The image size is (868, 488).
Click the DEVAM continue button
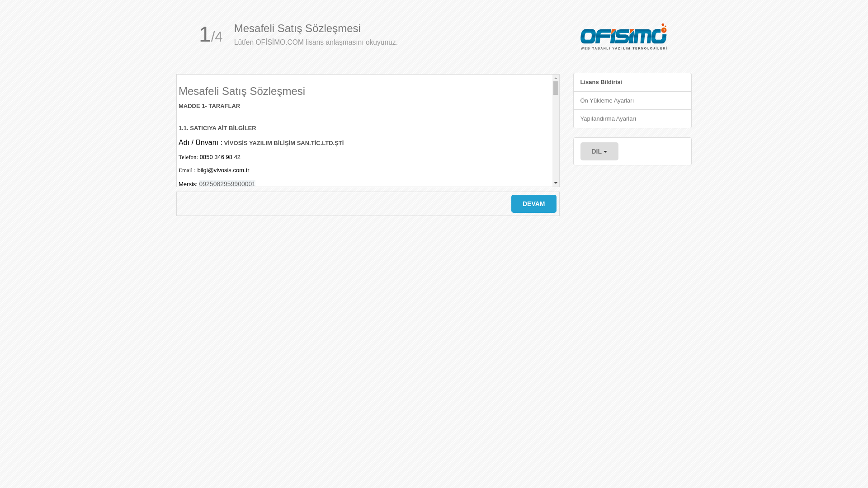533,204
